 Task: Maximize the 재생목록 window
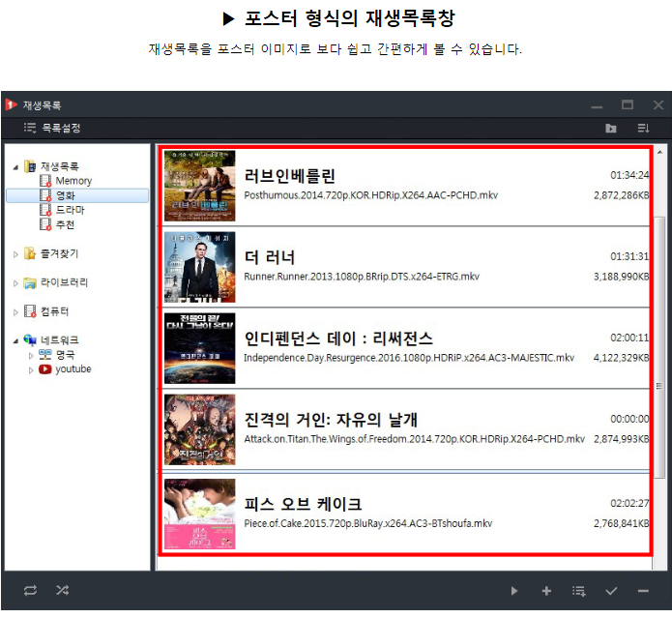click(x=628, y=104)
